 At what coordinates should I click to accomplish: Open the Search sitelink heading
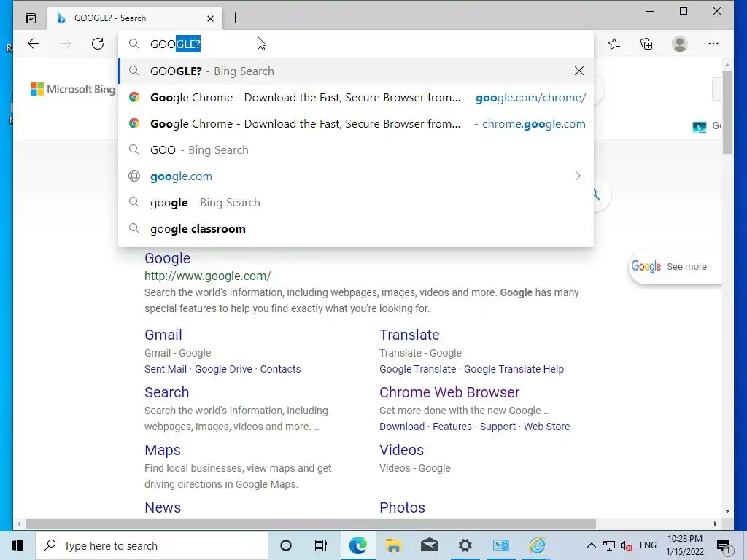pos(167,392)
